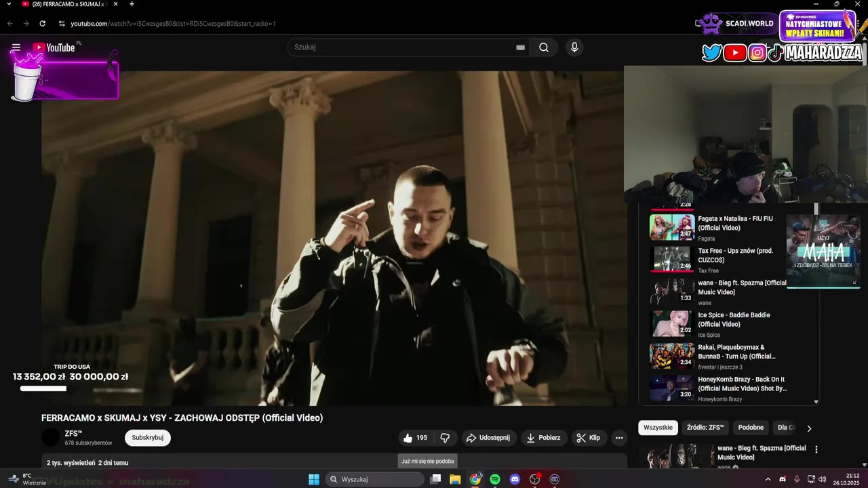Open more actions three-dot menu under video

pos(619,438)
